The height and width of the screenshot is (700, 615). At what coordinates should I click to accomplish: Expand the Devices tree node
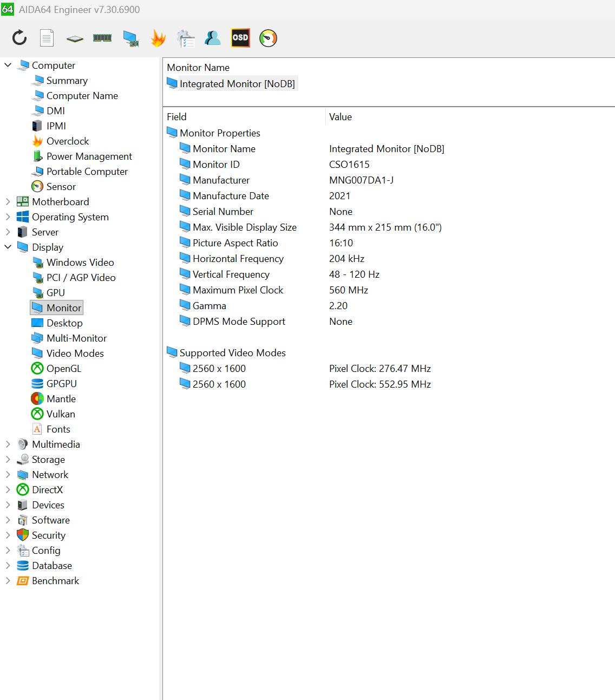(x=8, y=505)
